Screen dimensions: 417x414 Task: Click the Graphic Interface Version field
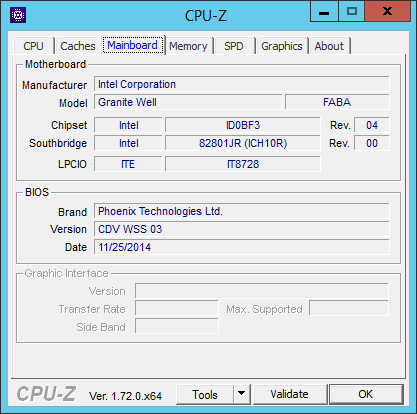pos(262,291)
